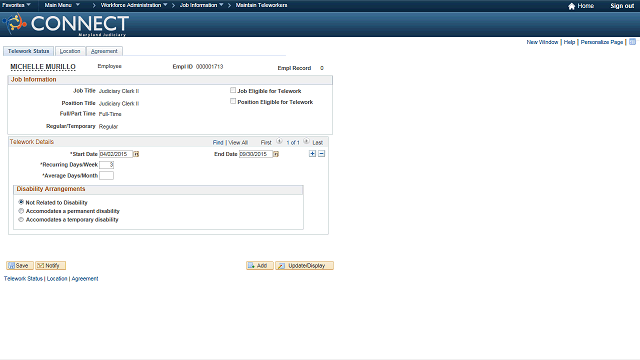Click the End Date input field
640x360 pixels.
[x=256, y=154]
